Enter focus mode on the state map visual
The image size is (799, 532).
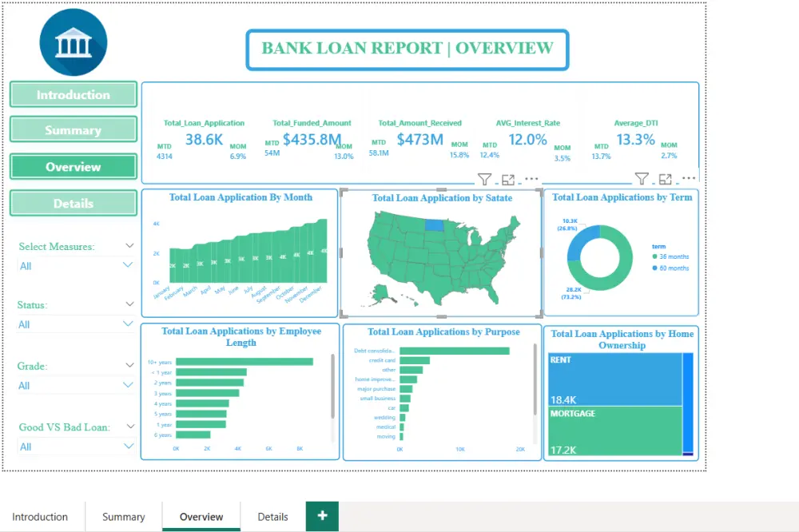(x=509, y=178)
